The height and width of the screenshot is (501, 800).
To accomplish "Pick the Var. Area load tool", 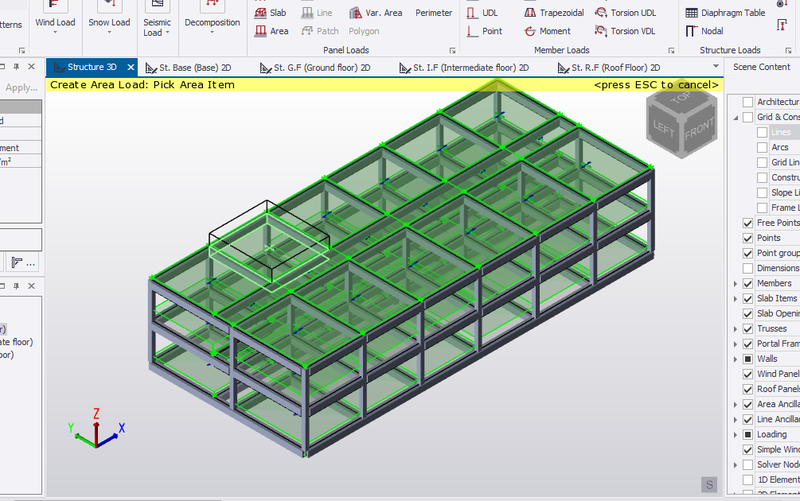I will pyautogui.click(x=376, y=13).
